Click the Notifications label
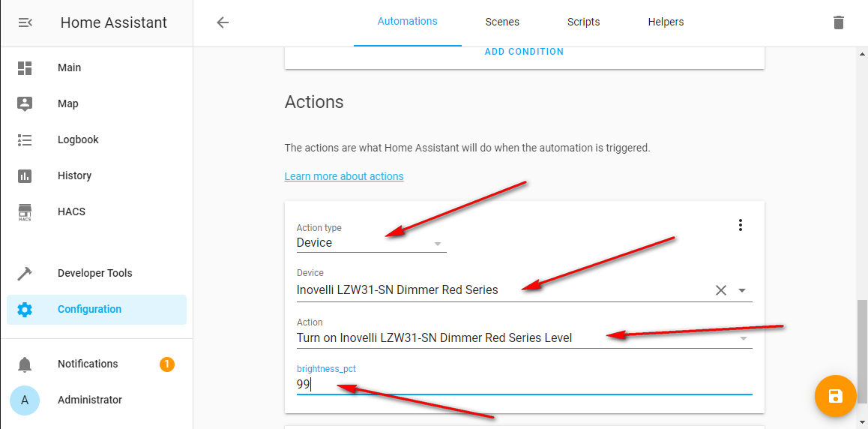868x429 pixels. point(88,364)
